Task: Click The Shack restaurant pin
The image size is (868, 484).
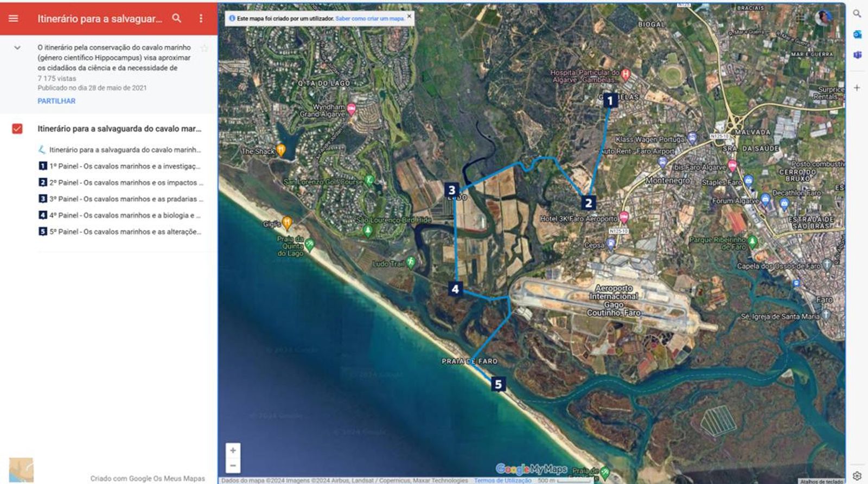Action: [x=280, y=149]
